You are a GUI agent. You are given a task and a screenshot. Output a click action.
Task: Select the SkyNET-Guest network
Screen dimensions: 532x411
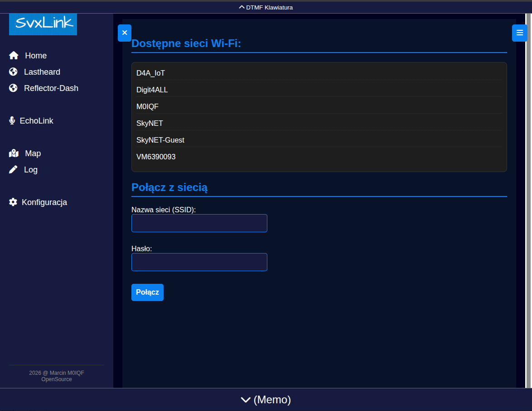(160, 140)
